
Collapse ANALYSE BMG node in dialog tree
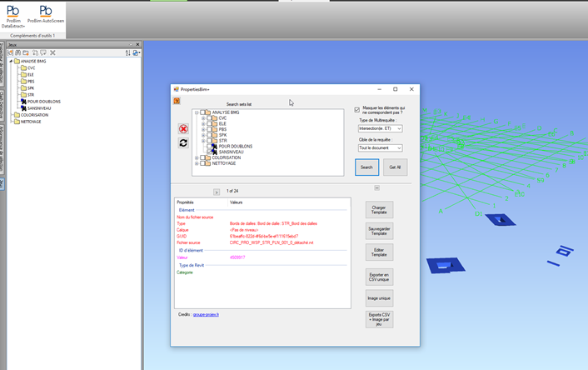197,112
